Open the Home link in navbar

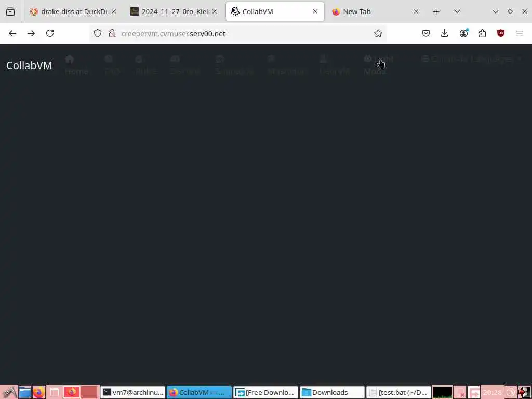[x=77, y=65]
